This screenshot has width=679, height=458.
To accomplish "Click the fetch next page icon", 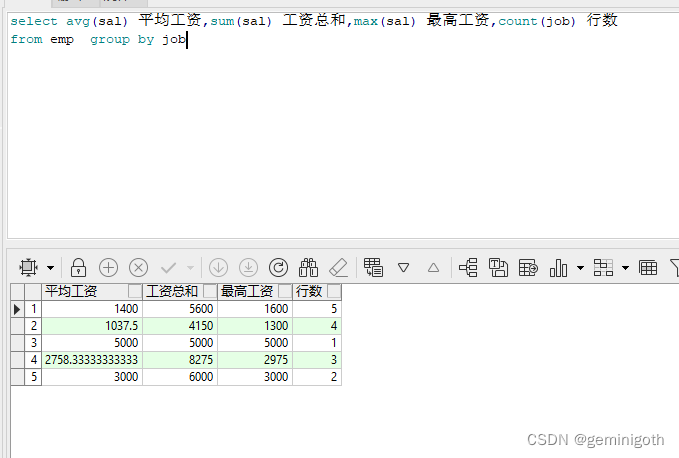I will pos(218,268).
